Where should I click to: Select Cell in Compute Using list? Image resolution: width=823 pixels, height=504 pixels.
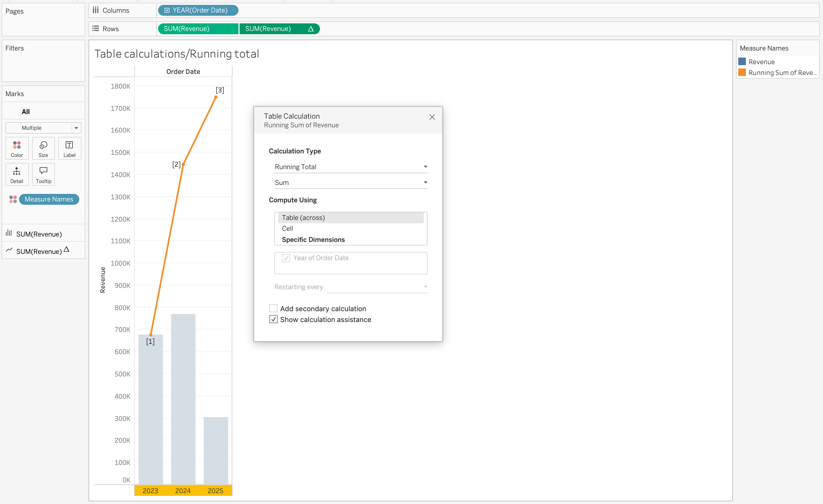pyautogui.click(x=287, y=228)
